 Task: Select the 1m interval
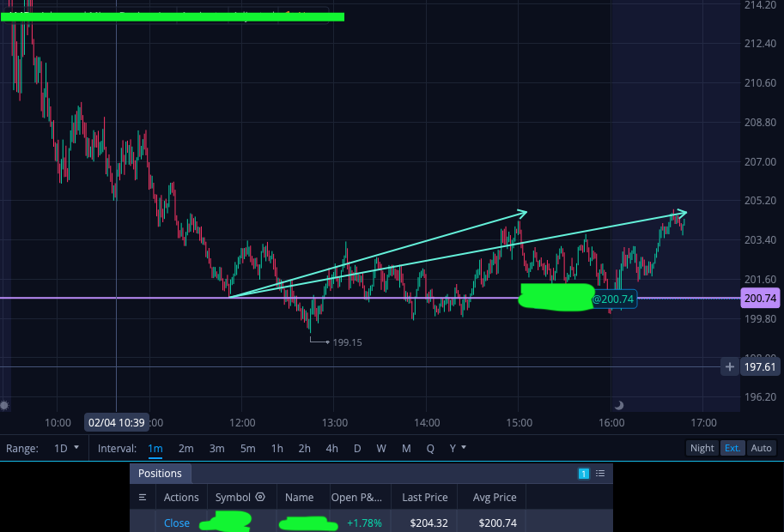pyautogui.click(x=155, y=448)
